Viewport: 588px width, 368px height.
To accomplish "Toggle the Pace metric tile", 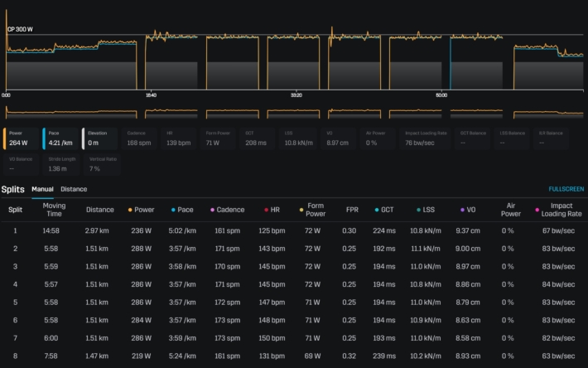I will (60, 138).
